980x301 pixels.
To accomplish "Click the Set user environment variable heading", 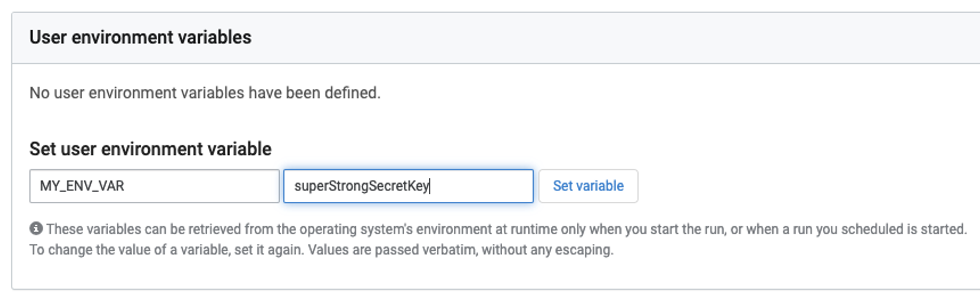I will (151, 149).
